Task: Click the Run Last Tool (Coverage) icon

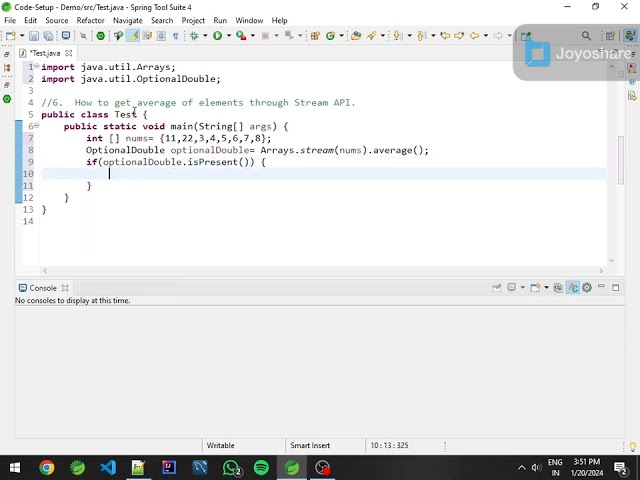Action: [241, 36]
